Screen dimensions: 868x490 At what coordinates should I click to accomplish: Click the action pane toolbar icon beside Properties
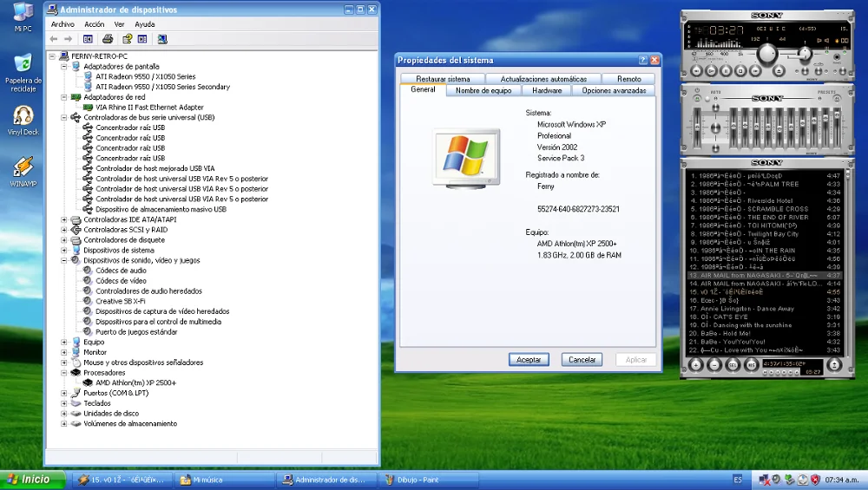tap(142, 39)
